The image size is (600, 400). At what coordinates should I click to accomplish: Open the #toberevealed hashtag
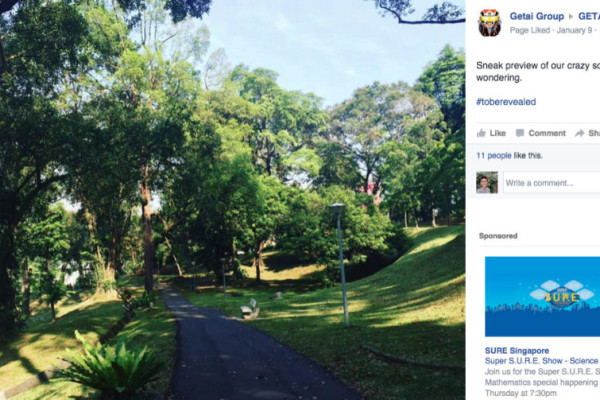506,102
